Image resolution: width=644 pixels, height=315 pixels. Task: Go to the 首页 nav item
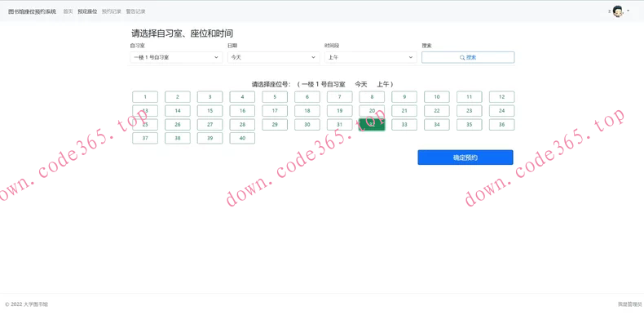click(68, 11)
